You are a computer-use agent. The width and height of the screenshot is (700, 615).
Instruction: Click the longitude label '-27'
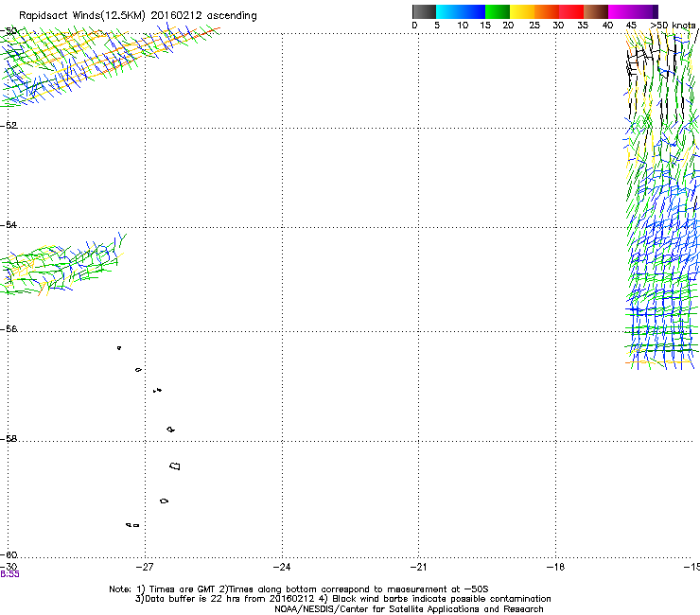point(145,567)
